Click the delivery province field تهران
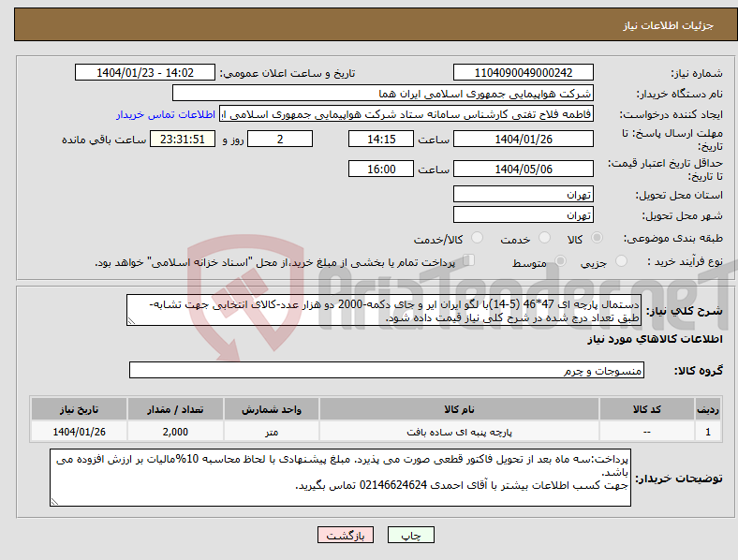The width and height of the screenshot is (738, 560). tap(524, 194)
